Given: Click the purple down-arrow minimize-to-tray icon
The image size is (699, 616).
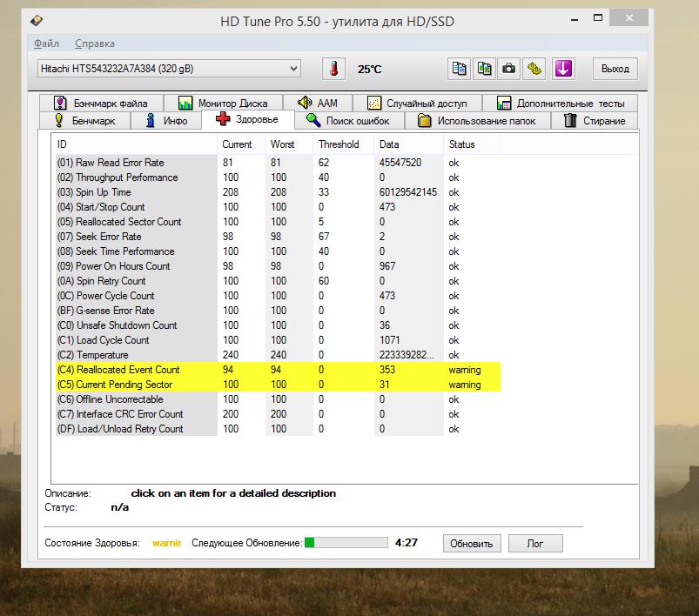Looking at the screenshot, I should click(563, 69).
